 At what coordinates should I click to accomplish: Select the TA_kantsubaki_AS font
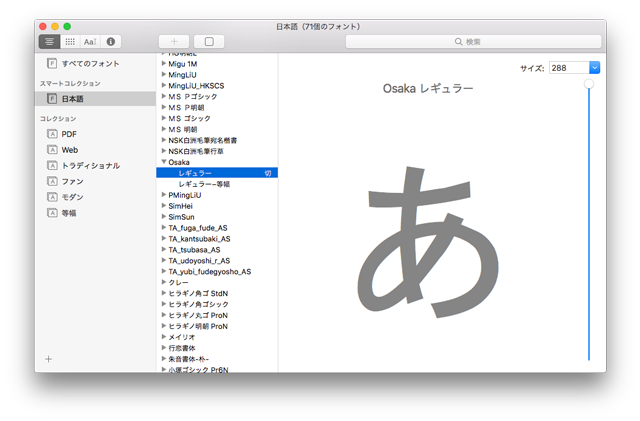point(199,239)
